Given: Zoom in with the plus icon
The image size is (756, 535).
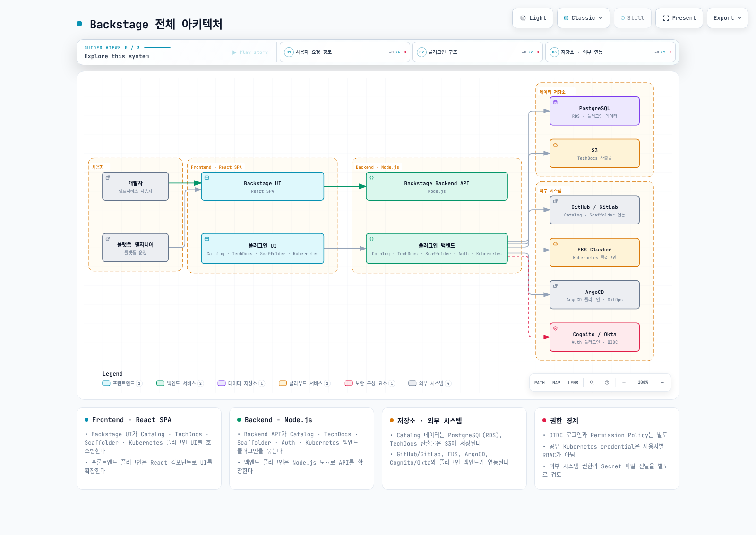Looking at the screenshot, I should pos(662,383).
